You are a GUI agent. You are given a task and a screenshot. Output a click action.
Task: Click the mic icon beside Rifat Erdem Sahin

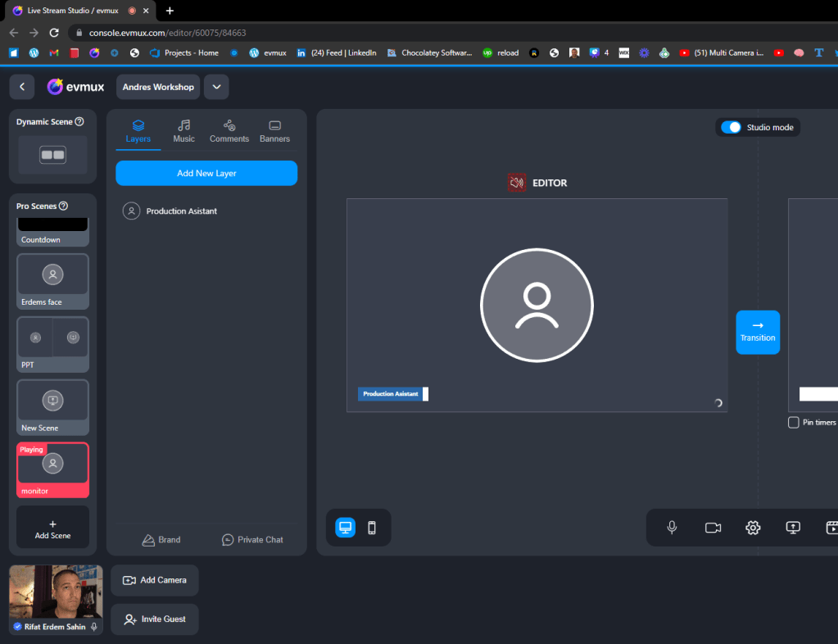click(94, 627)
